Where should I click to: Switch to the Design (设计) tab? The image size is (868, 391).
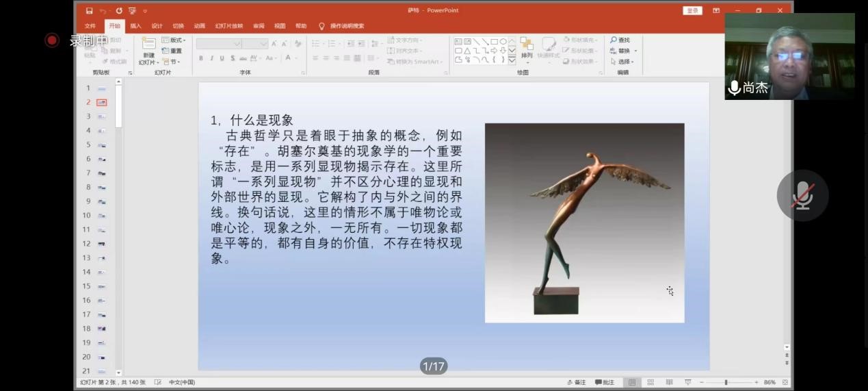point(157,26)
